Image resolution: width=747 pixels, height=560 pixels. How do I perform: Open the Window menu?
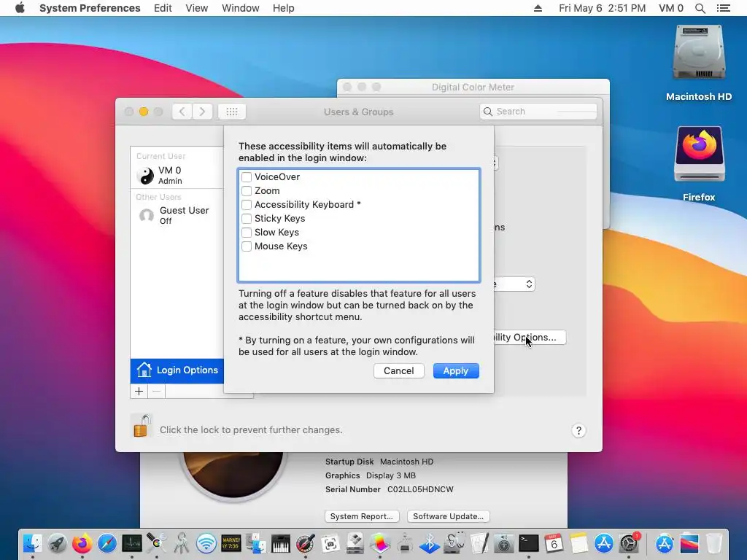tap(241, 8)
